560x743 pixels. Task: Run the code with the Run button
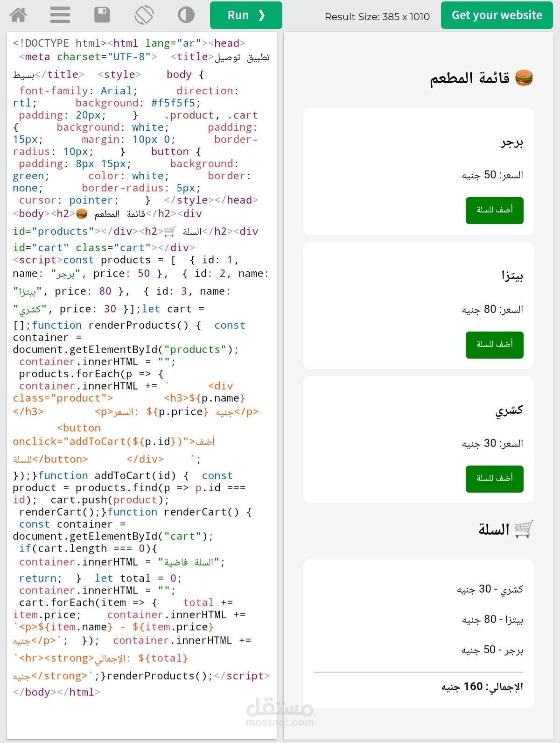pos(246,15)
